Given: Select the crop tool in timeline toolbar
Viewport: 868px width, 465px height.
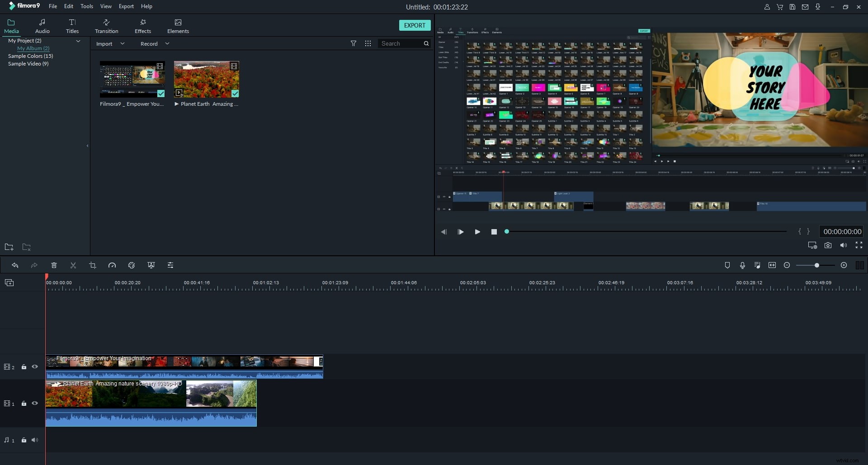Looking at the screenshot, I should [x=93, y=265].
